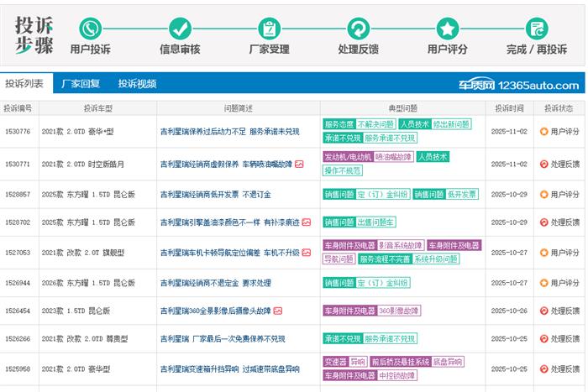Open image icon beside 360全景影像后摄像头故障 complaint
Image resolution: width=588 pixels, height=392 pixels.
click(277, 311)
